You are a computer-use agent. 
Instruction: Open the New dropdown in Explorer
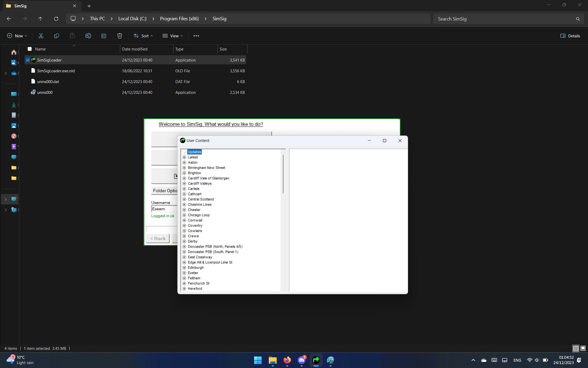[x=17, y=36]
